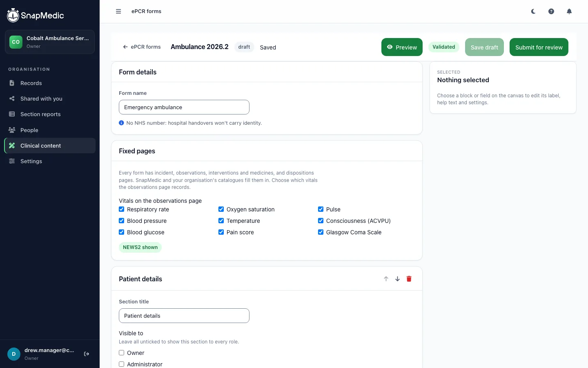Click the SnapMedic logo
Viewport: 588px width, 368px height.
click(x=36, y=16)
